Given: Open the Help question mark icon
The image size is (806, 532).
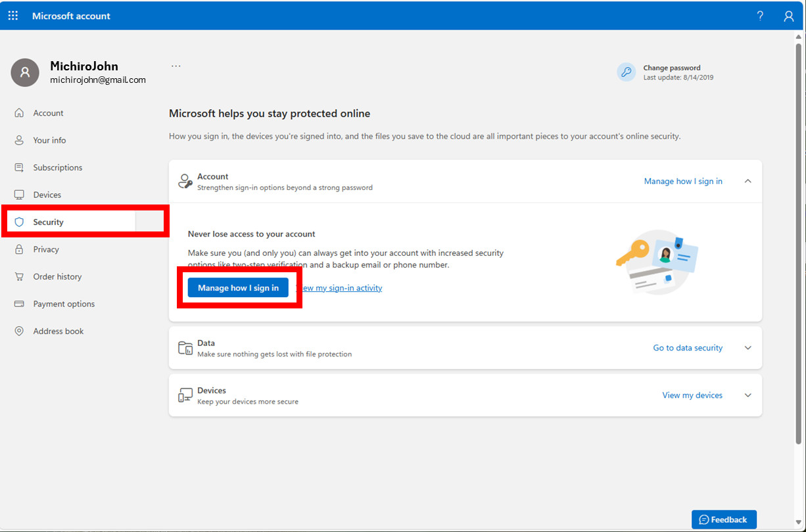Looking at the screenshot, I should 760,16.
